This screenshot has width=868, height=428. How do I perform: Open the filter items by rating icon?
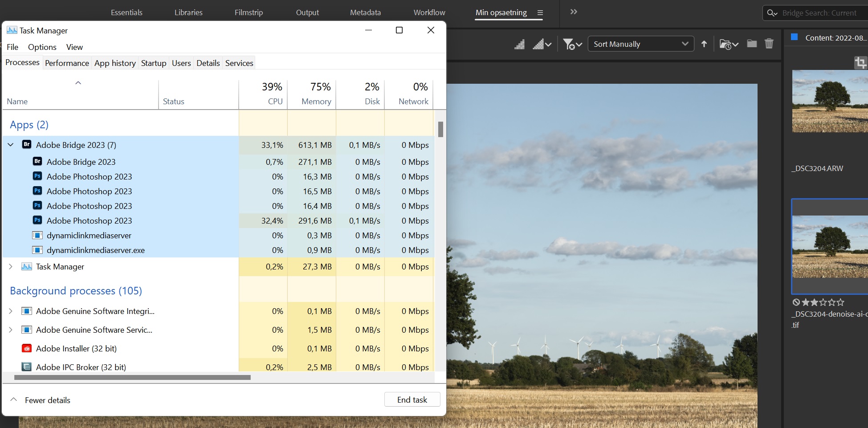coord(570,44)
